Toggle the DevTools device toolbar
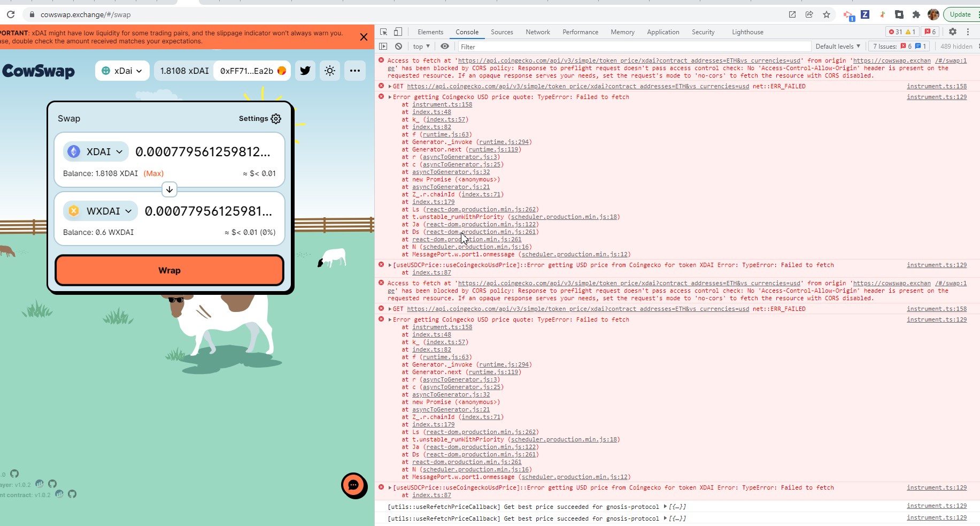Viewport: 980px width, 526px height. coord(398,32)
